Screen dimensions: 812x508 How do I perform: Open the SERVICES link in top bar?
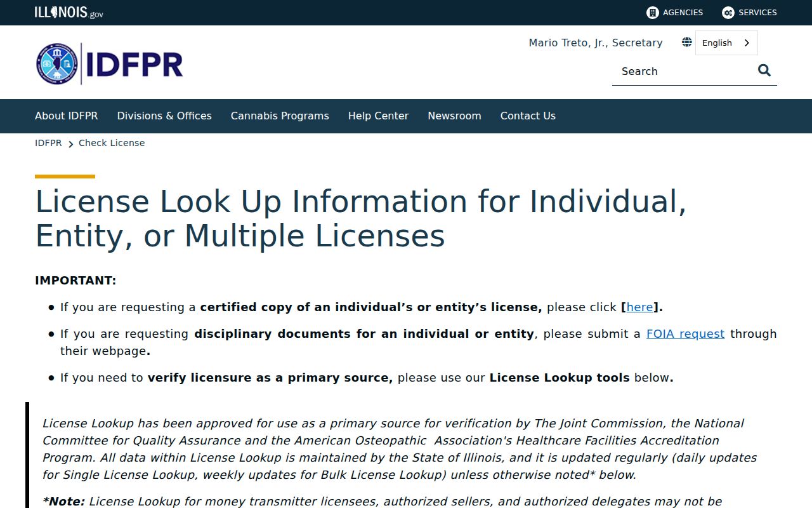click(749, 13)
